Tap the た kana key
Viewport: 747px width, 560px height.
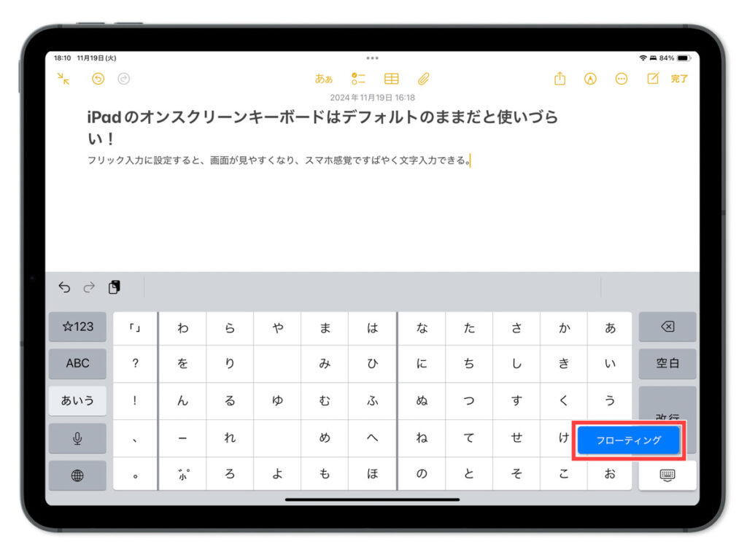469,328
